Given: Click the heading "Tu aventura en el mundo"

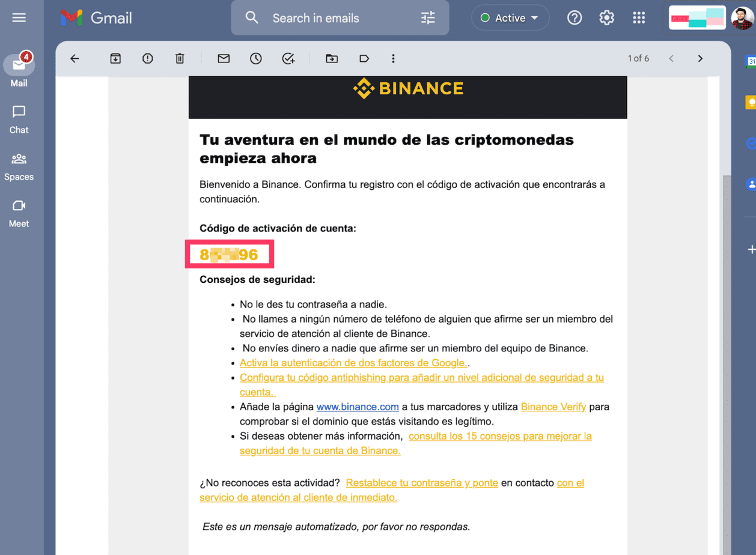Looking at the screenshot, I should click(x=386, y=149).
